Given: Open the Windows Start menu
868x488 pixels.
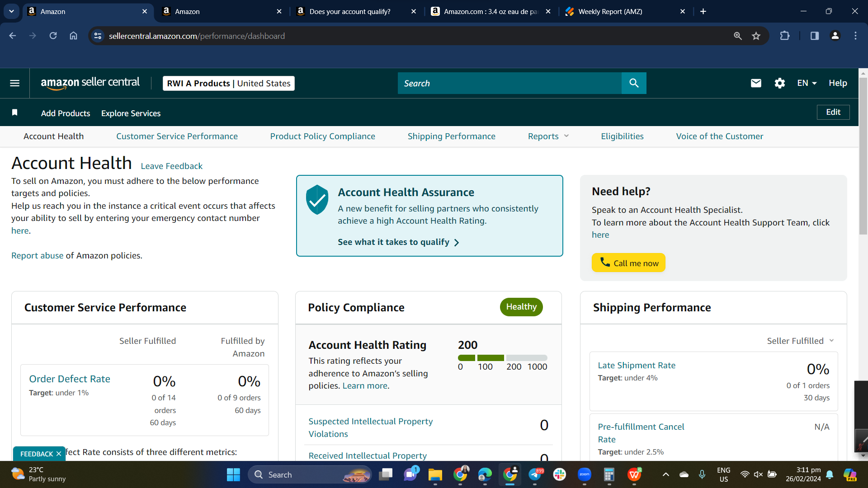Looking at the screenshot, I should pos(233,474).
